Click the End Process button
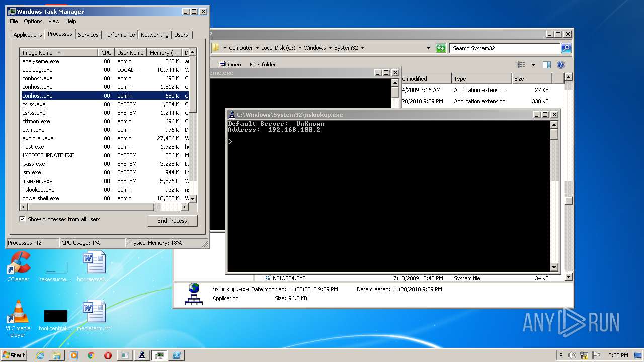Screen dimensions: 644x362 (173, 221)
